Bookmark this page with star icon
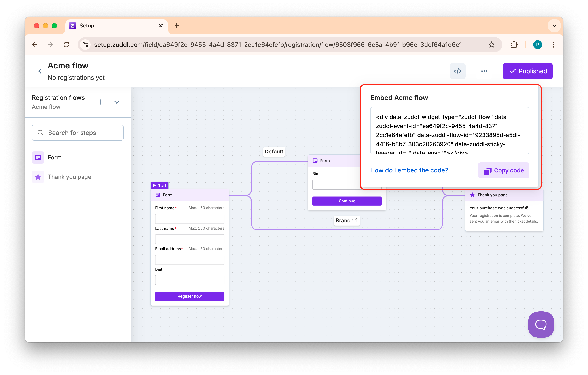The height and width of the screenshot is (375, 588). tap(491, 45)
